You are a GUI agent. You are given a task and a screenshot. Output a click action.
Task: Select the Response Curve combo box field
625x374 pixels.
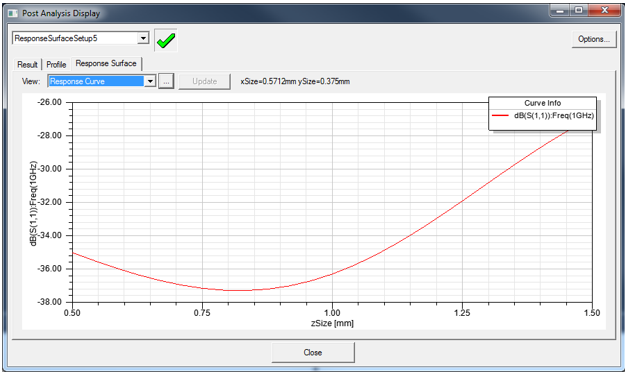(x=102, y=81)
